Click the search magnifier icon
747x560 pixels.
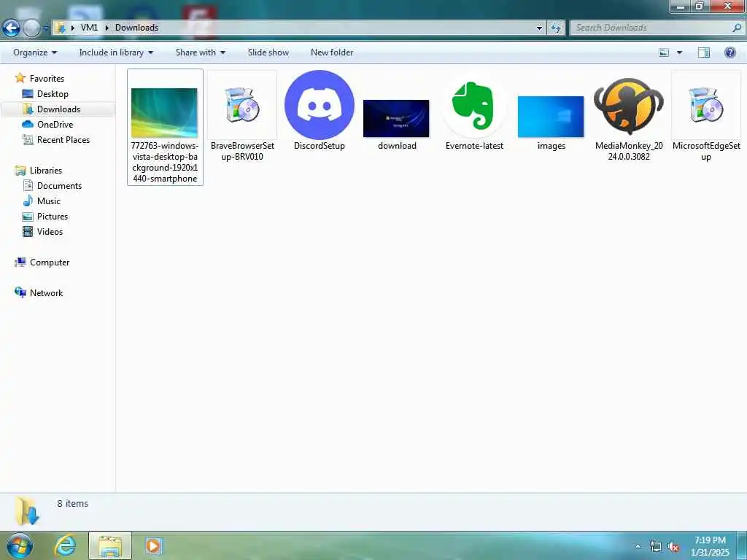coord(737,28)
